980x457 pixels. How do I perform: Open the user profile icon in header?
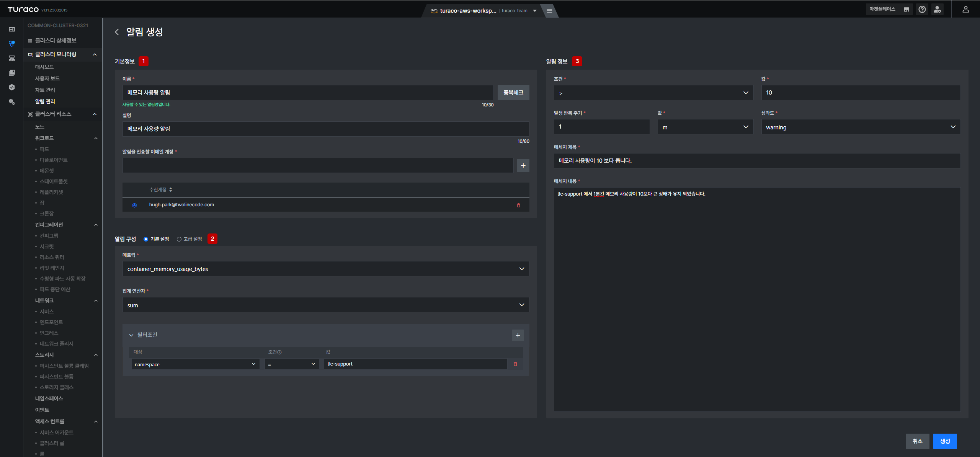(x=965, y=10)
